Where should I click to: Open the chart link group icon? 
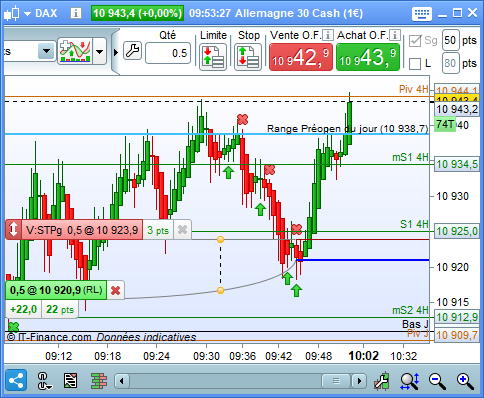[x=44, y=381]
